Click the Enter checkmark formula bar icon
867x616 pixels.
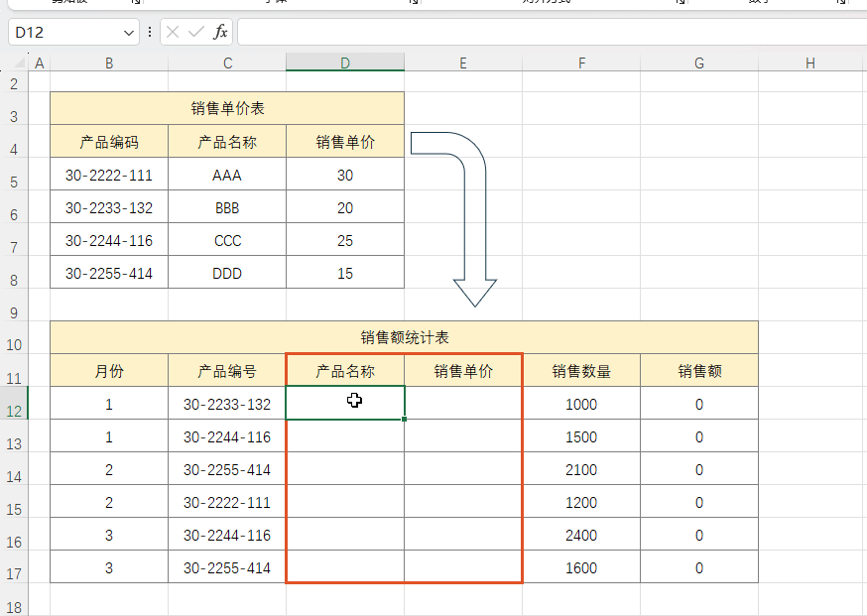click(x=195, y=32)
